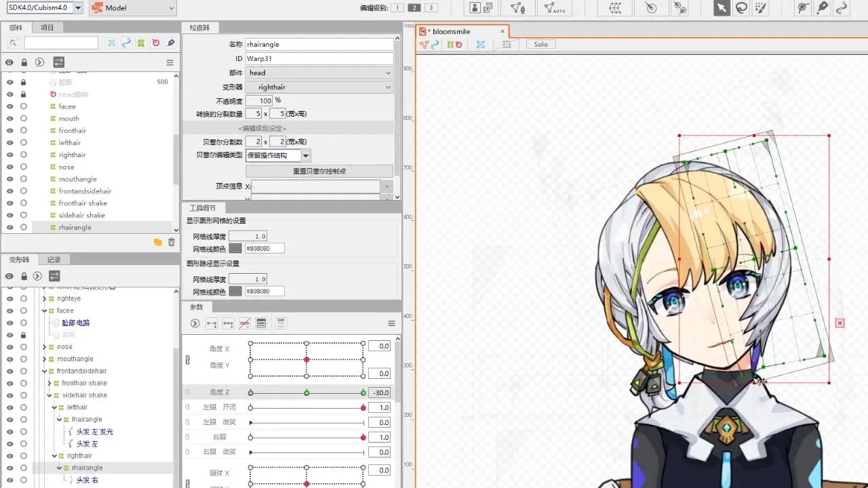868x488 pixels.
Task: Open the 部件 head dropdown in inspector
Action: pos(319,73)
